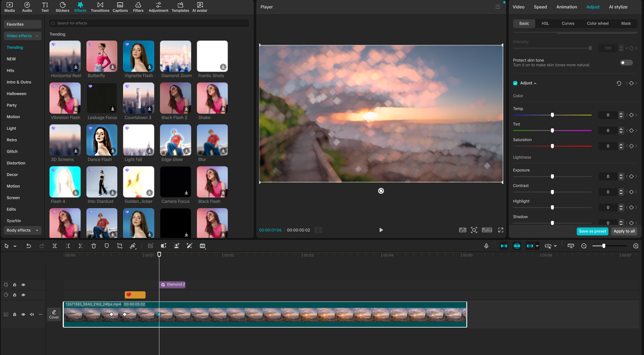This screenshot has width=644, height=355.
Task: Switch to the HSL tab
Action: click(545, 23)
